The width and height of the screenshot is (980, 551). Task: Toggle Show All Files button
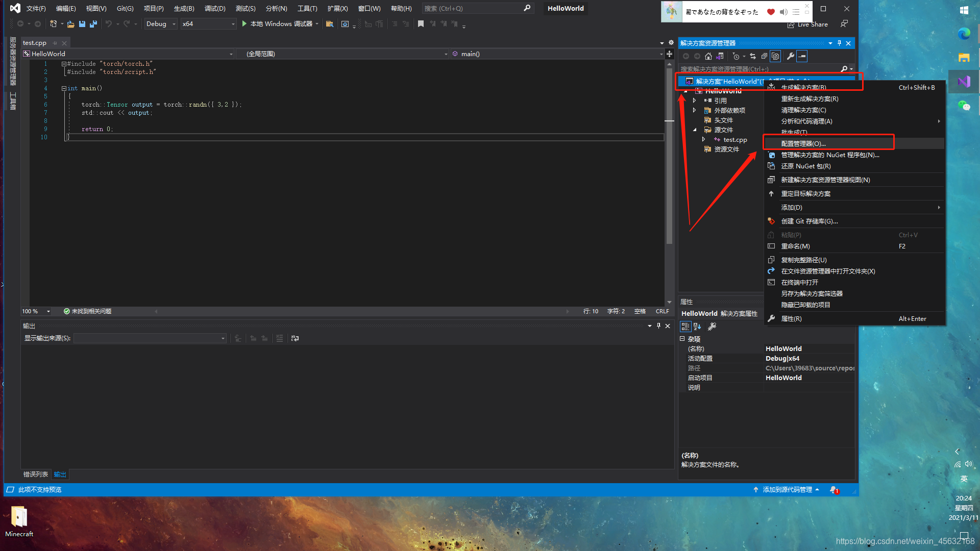[775, 56]
